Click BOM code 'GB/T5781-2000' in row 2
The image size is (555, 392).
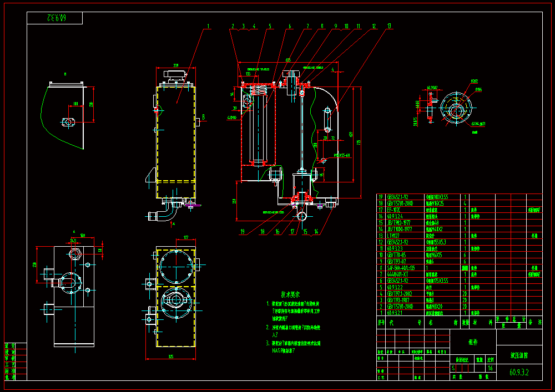pos(399,307)
